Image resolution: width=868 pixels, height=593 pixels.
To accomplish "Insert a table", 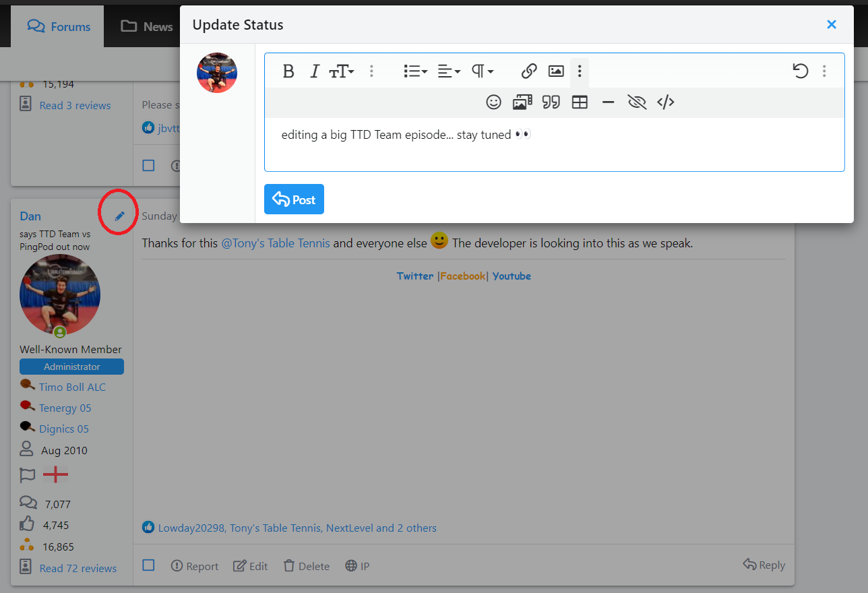I will pyautogui.click(x=580, y=102).
